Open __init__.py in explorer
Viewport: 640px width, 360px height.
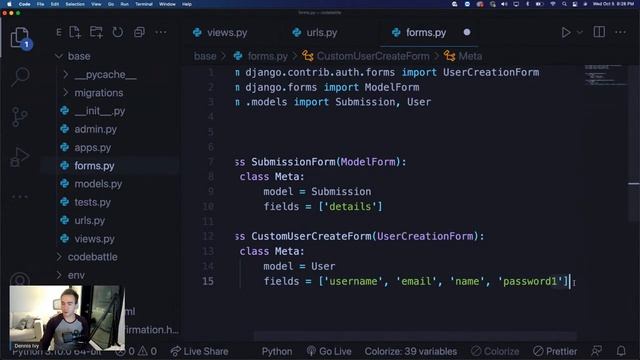[100, 111]
